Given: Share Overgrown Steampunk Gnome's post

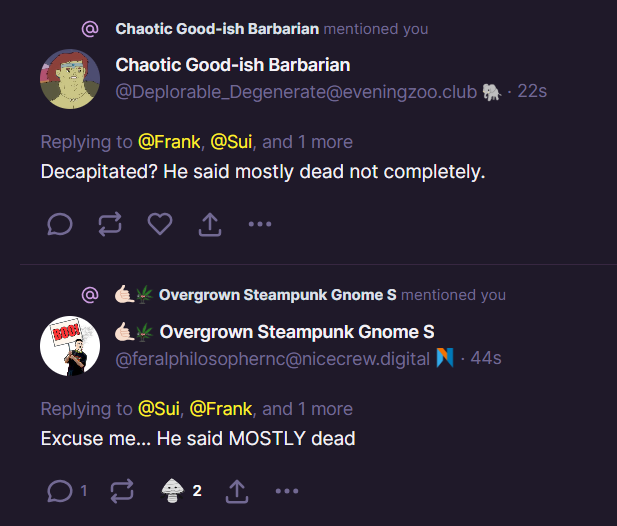Looking at the screenshot, I should point(237,491).
